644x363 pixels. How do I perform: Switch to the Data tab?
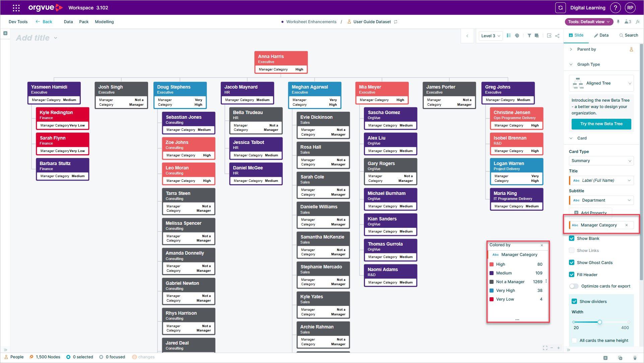click(x=601, y=35)
